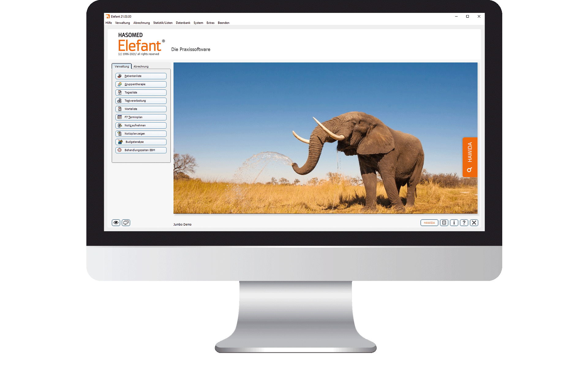Image resolution: width=588 pixels, height=368 pixels.
Task: Click the Warteliste clock icon
Action: [x=120, y=109]
